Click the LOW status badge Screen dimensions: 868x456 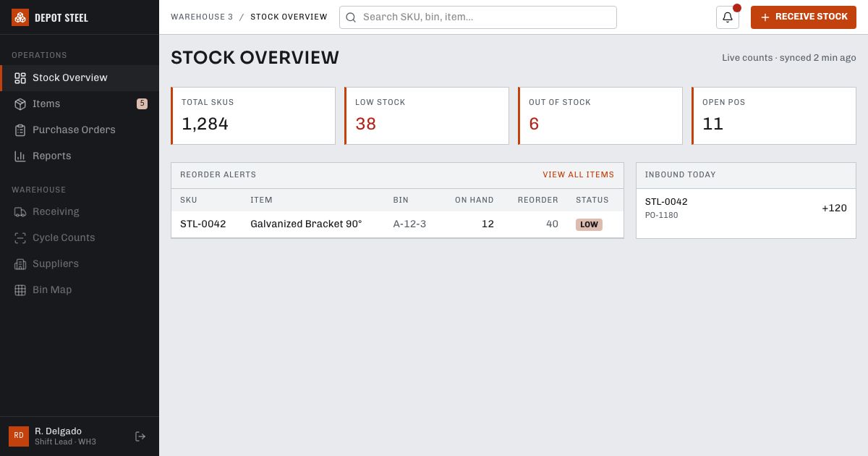[589, 224]
